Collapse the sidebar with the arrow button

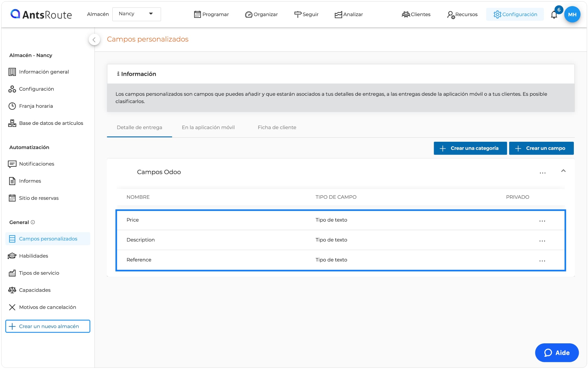94,40
